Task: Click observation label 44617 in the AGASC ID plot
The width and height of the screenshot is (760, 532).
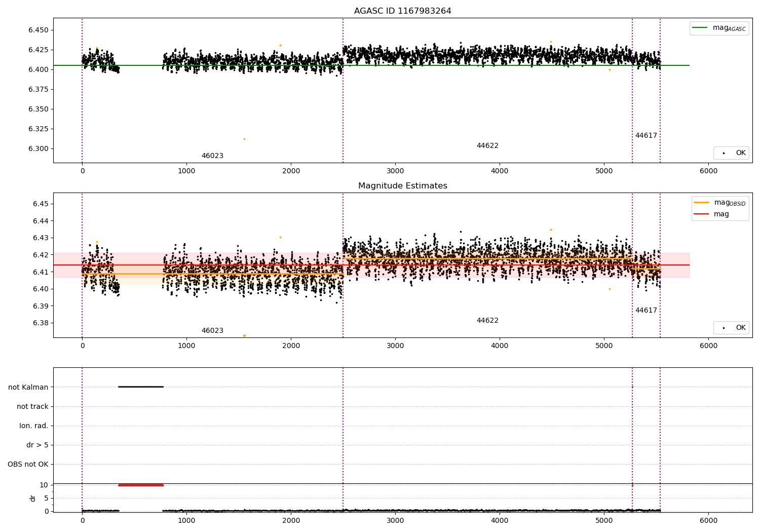Action: tap(646, 136)
